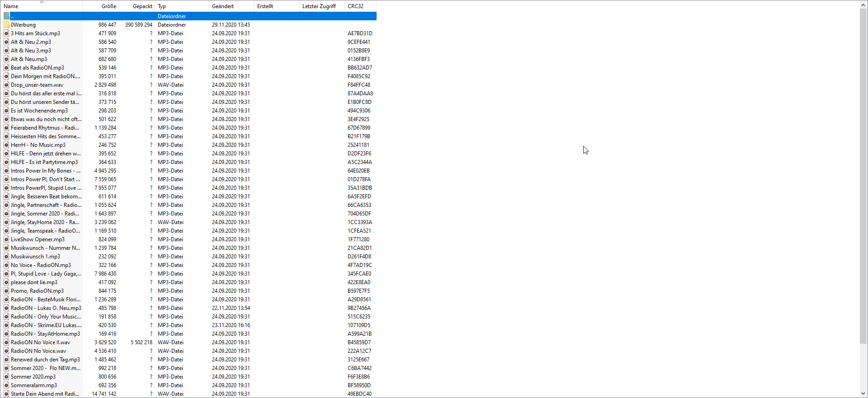This screenshot has width=868, height=398.
Task: Click the CRC32 column header
Action: (x=355, y=6)
